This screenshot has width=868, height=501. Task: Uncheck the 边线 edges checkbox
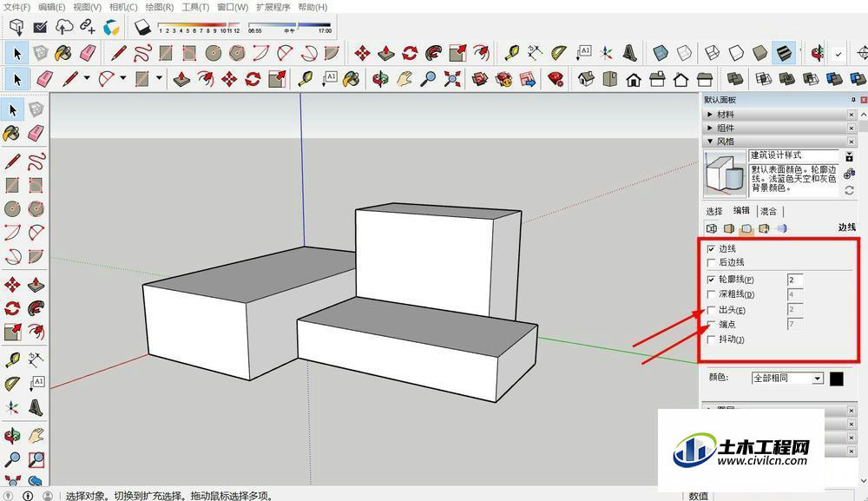pyautogui.click(x=712, y=249)
